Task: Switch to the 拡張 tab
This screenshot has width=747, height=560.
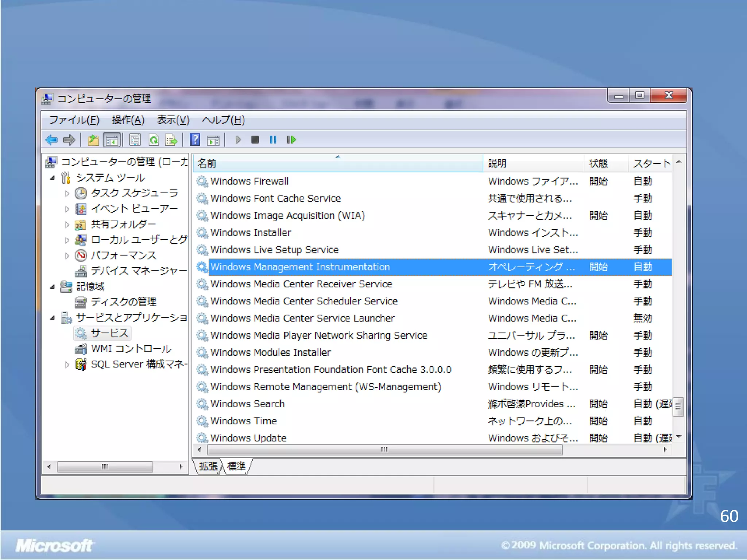Action: [208, 466]
